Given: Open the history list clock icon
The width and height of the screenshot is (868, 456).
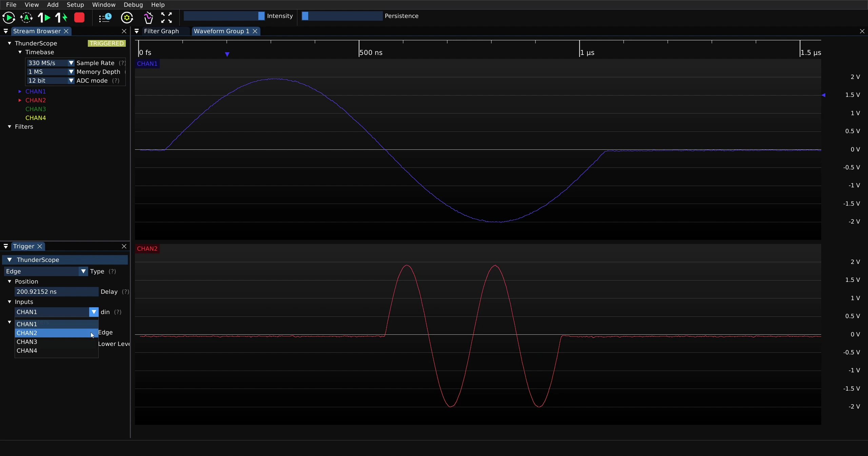Looking at the screenshot, I should point(105,18).
